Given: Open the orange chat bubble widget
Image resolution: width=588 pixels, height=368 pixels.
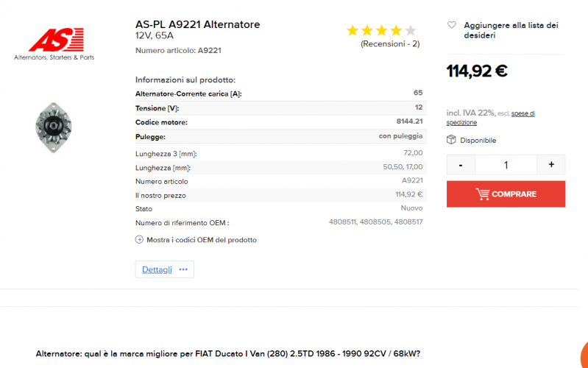Looking at the screenshot, I should click(583, 353).
